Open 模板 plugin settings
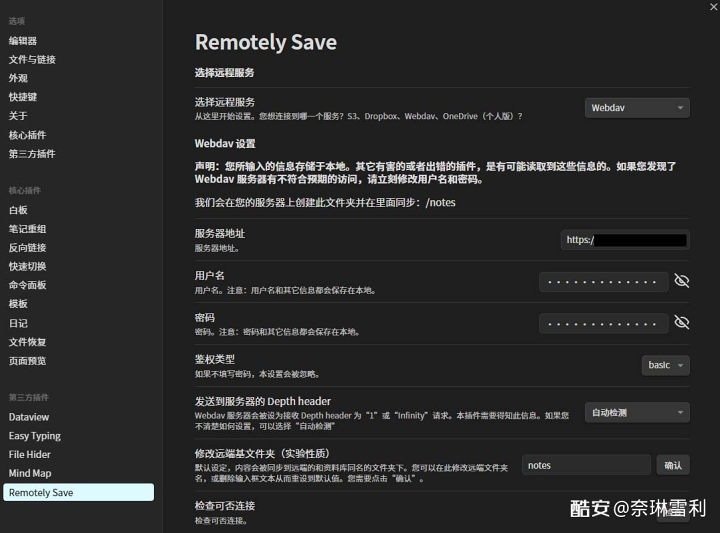Viewport: 720px width, 533px height. (18, 304)
